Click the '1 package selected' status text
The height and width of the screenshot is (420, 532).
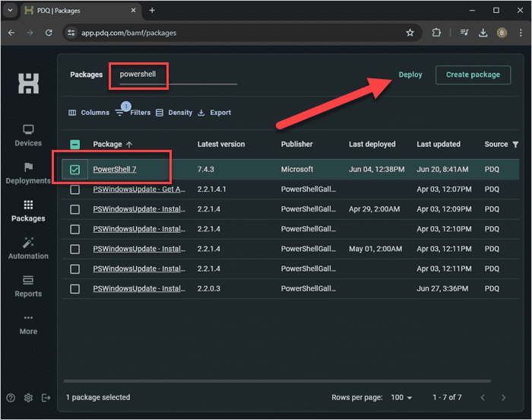coord(98,397)
